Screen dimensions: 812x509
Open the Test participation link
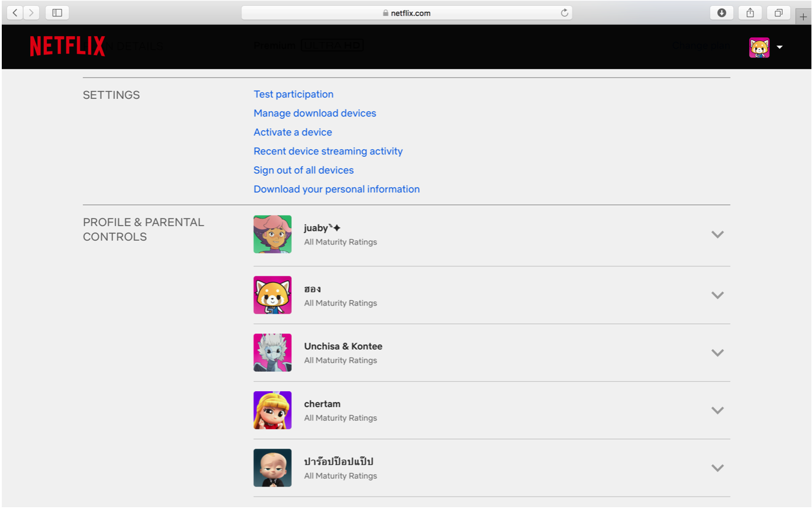[x=294, y=94]
